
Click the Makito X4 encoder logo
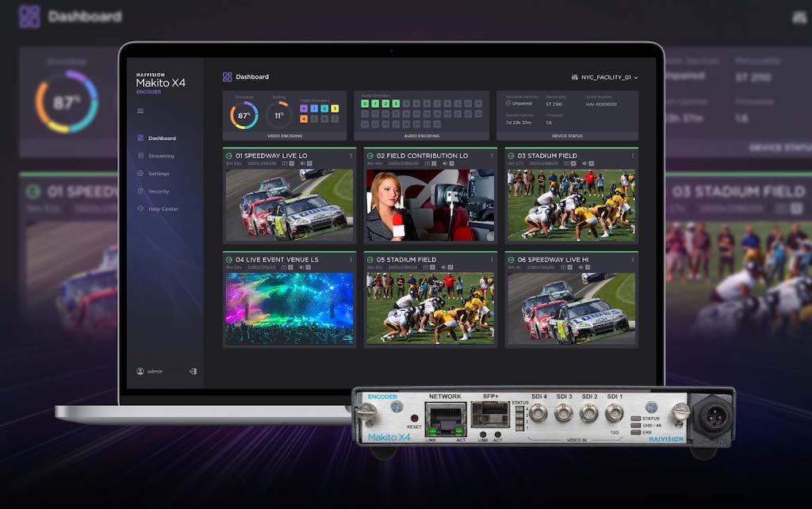point(160,82)
